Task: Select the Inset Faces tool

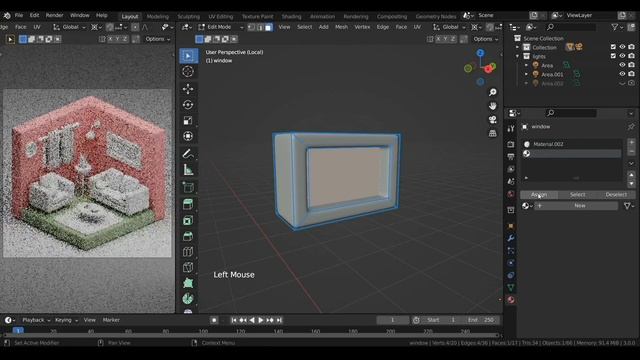Action: coord(188,220)
